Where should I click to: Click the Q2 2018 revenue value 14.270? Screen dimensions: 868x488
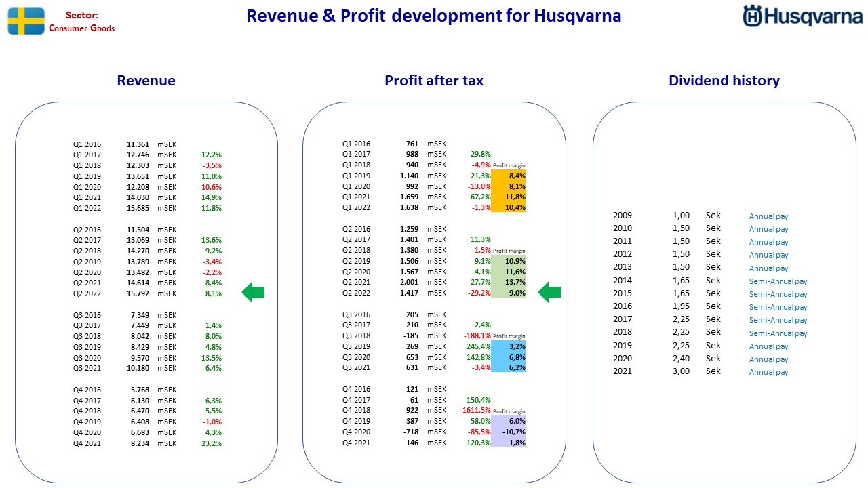coord(138,251)
